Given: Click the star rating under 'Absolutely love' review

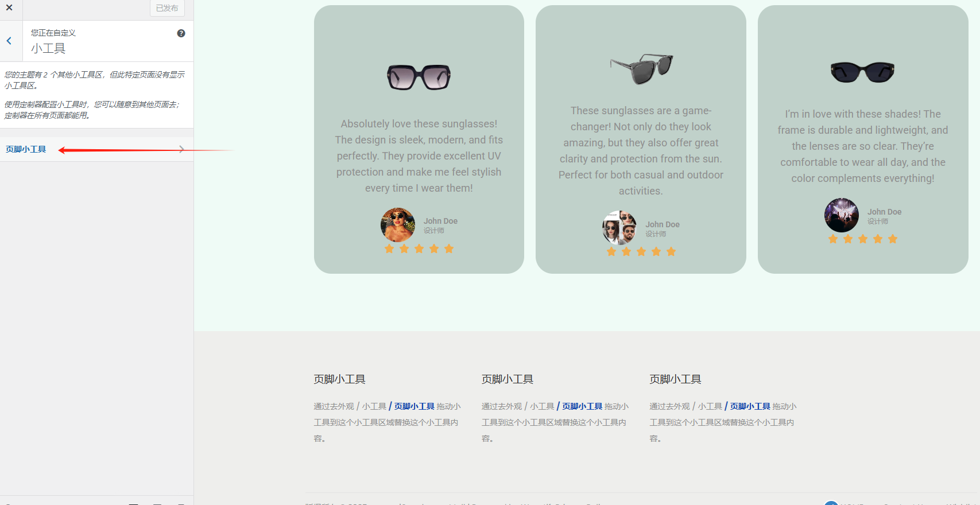Looking at the screenshot, I should pos(419,248).
